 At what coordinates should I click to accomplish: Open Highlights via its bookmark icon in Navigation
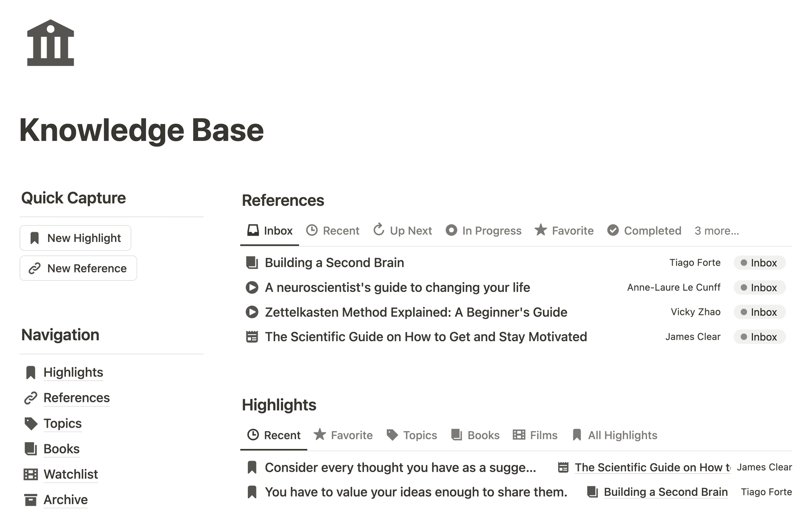(x=31, y=372)
